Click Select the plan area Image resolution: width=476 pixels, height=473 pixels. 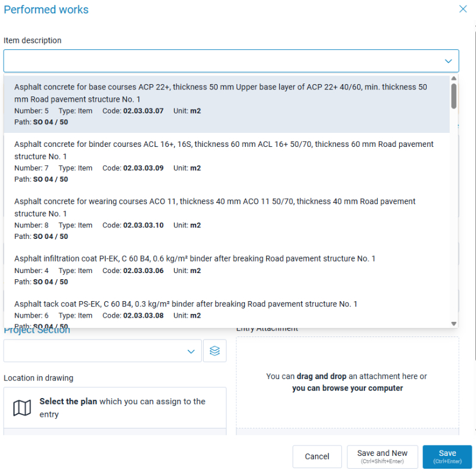pyautogui.click(x=115, y=407)
